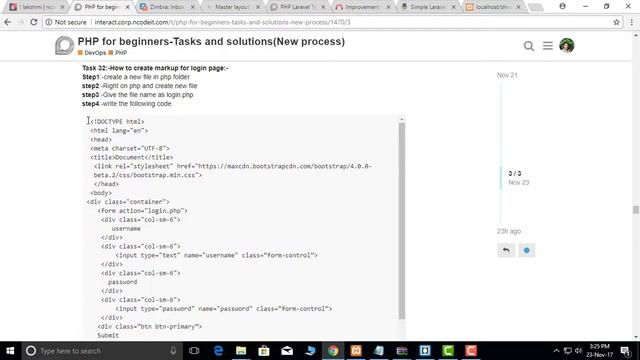Show hidden system tray icons
This screenshot has height=360, width=640.
click(556, 351)
